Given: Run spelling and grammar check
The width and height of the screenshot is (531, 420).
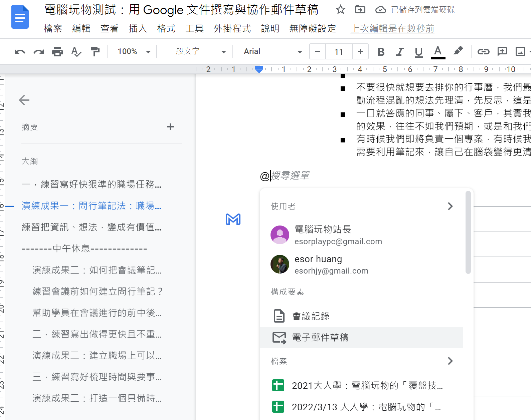Looking at the screenshot, I should pos(76,52).
